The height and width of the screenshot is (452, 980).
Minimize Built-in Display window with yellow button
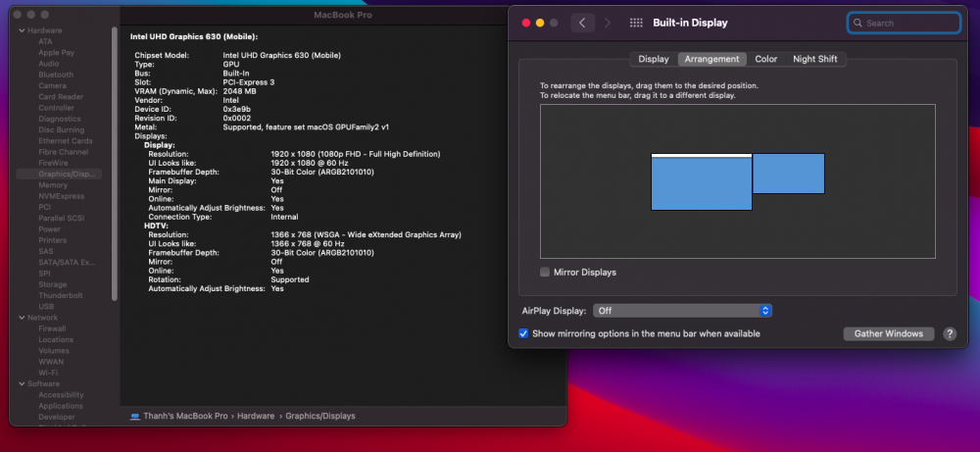click(x=540, y=23)
